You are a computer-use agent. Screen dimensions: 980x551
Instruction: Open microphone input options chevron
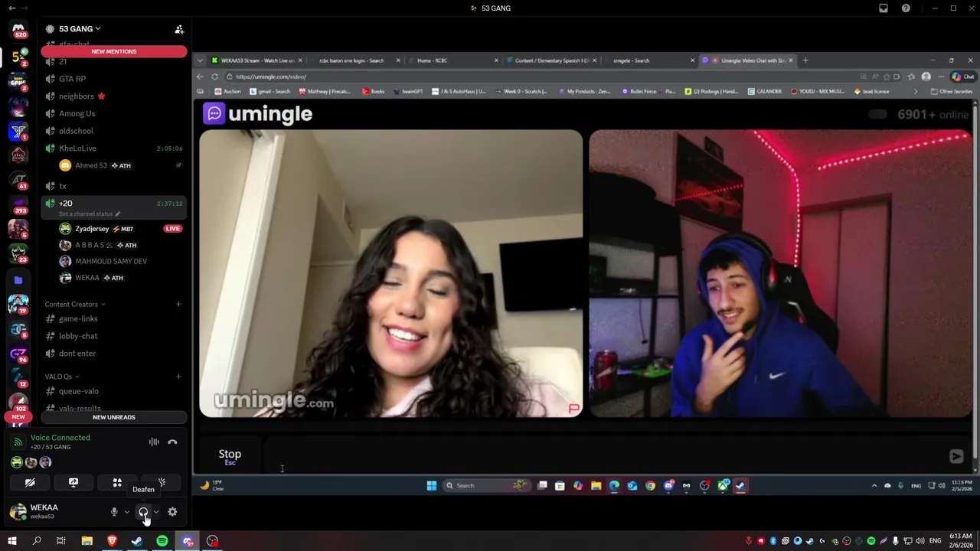pyautogui.click(x=126, y=512)
